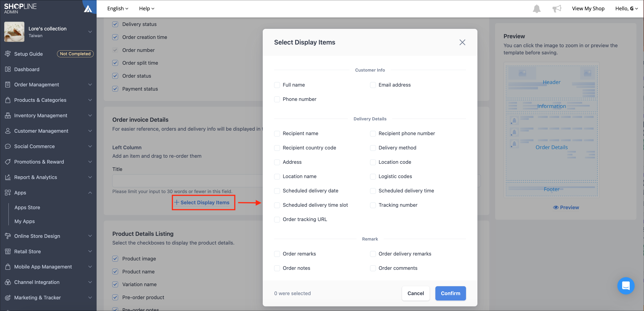Viewport: 644px width, 311px height.
Task: Open the notifications bell
Action: click(536, 9)
